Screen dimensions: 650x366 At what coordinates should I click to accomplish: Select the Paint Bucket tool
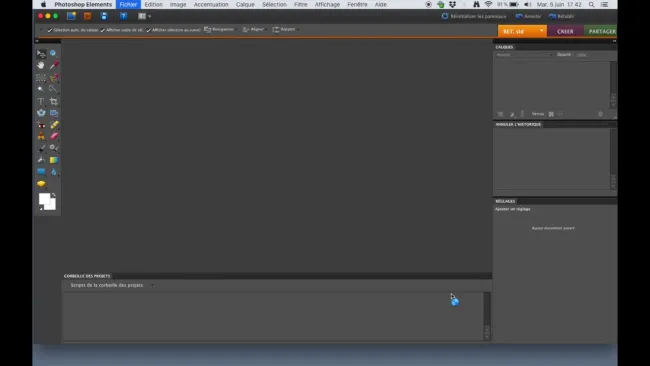tap(41, 160)
